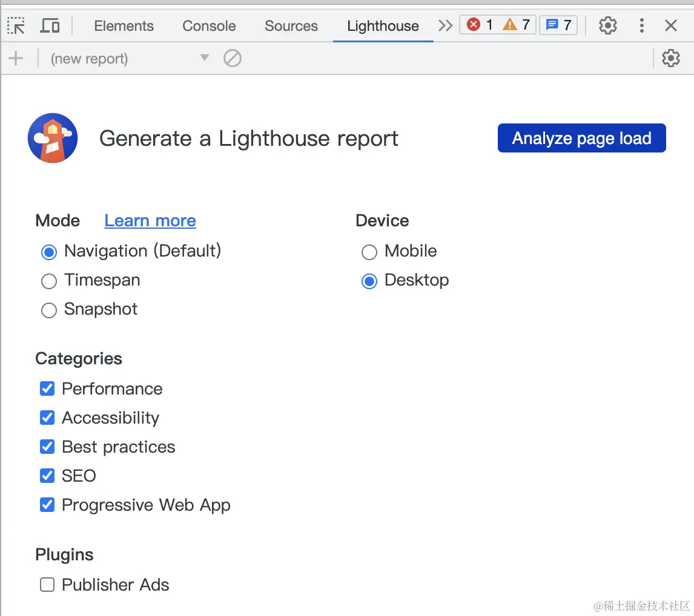The height and width of the screenshot is (616, 694).
Task: Open the DevTools three-dot customize menu
Action: pyautogui.click(x=641, y=25)
